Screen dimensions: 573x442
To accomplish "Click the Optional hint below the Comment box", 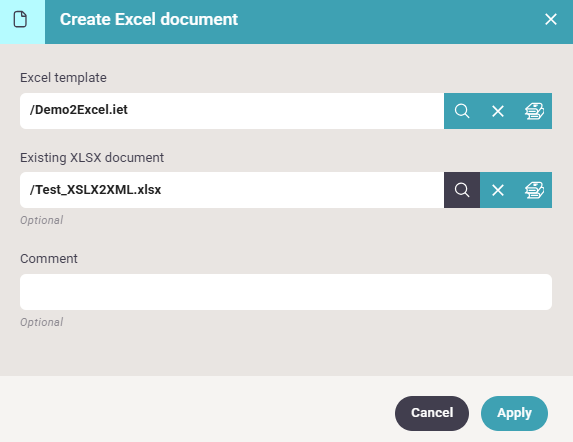I will click(42, 322).
